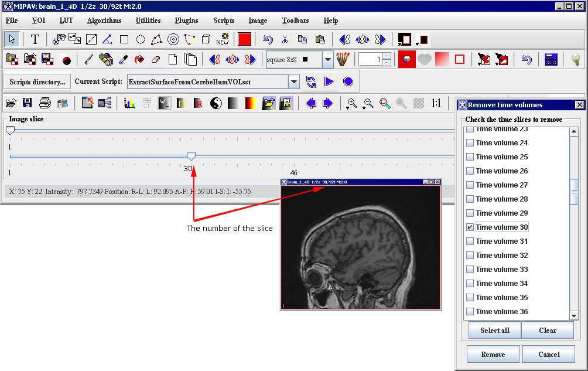Open the square 8x8 brush dropdown
Image resolution: width=588 pixels, height=371 pixels.
pyautogui.click(x=327, y=60)
